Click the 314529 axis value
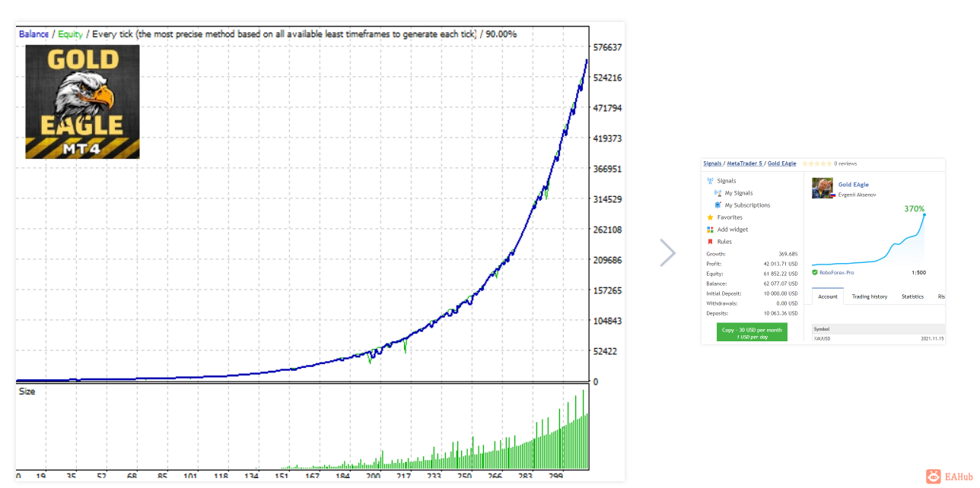The width and height of the screenshot is (980, 488). point(607,199)
